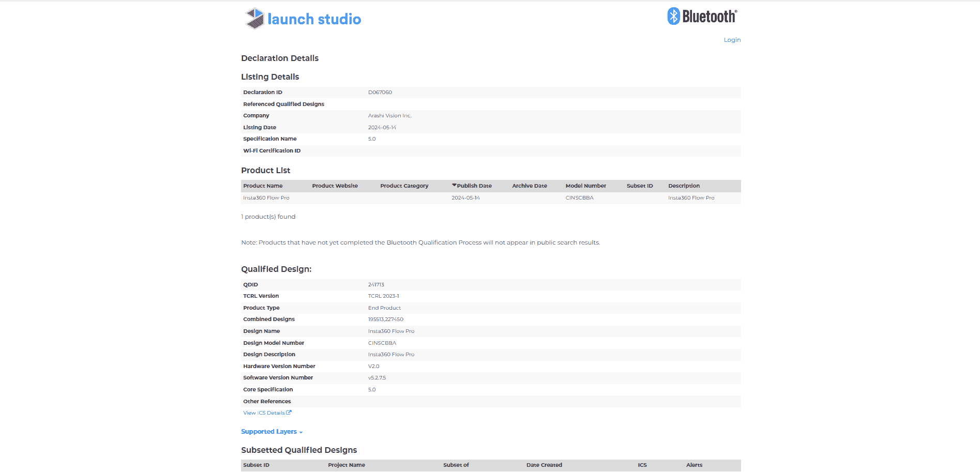Screen dimensions: 980x472
Task: Click the Subset ID header in Product List
Action: [x=639, y=186]
